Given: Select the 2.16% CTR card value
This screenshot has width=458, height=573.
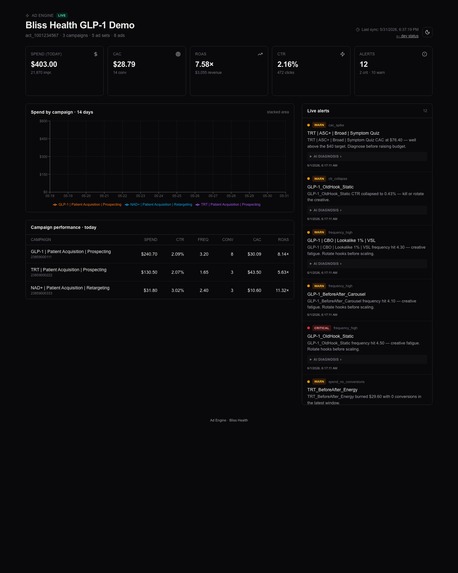Looking at the screenshot, I should [x=288, y=64].
